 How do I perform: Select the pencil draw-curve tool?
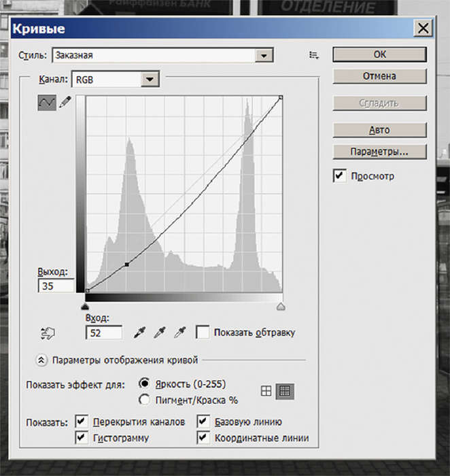(65, 103)
